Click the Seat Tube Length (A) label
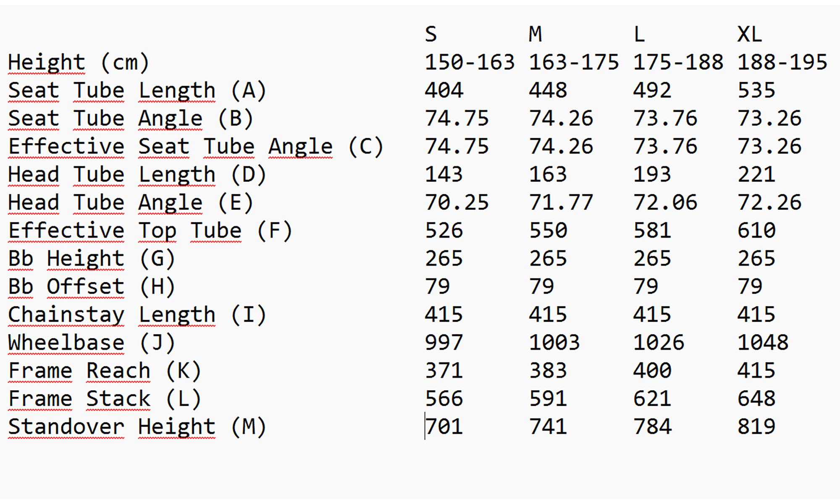The height and width of the screenshot is (504, 840). pos(137,91)
